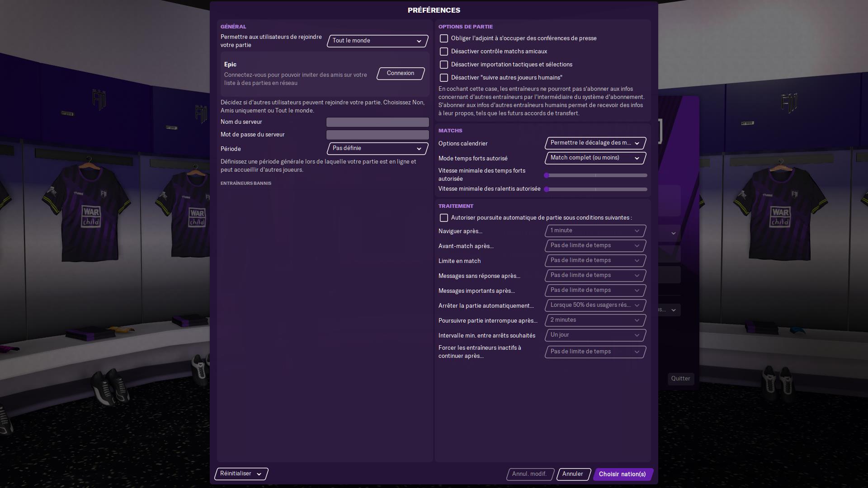Open 'Mode temps forts autorisé' dropdown
Screen dimensions: 868x488
595,158
